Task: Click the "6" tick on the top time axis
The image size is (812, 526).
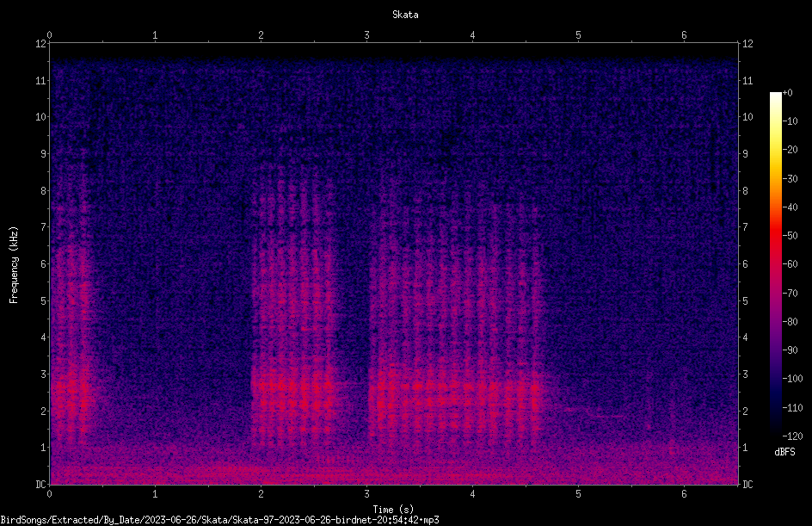Action: (684, 35)
